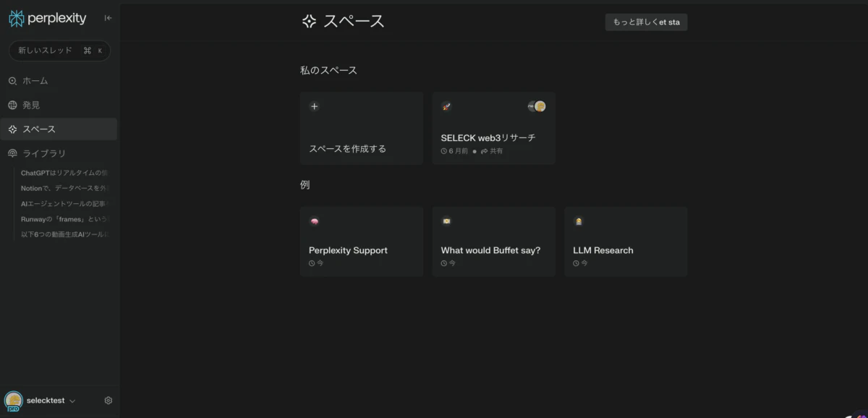Click the Perplexity logo

[47, 18]
